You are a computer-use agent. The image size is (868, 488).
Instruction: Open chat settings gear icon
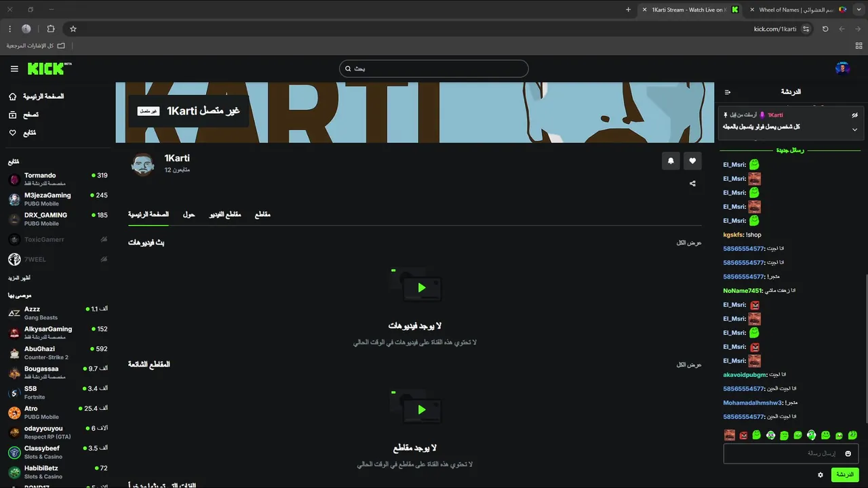tap(821, 475)
